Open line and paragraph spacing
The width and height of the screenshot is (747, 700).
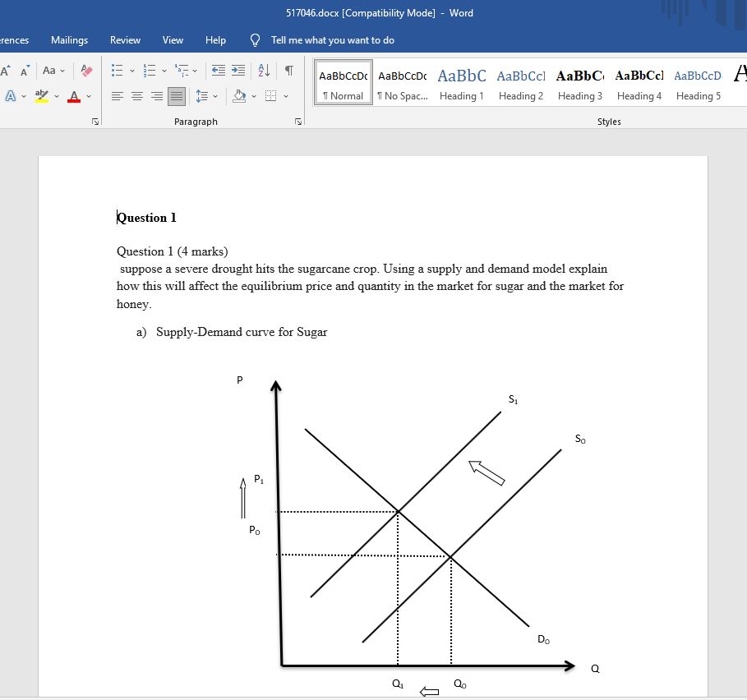pyautogui.click(x=202, y=96)
